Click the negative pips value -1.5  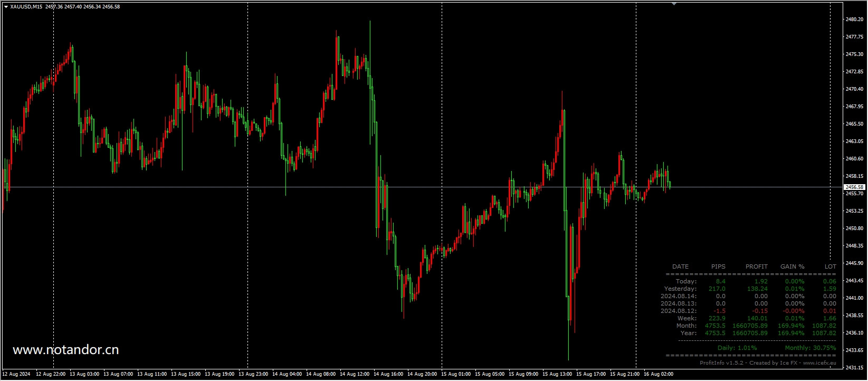(x=720, y=311)
